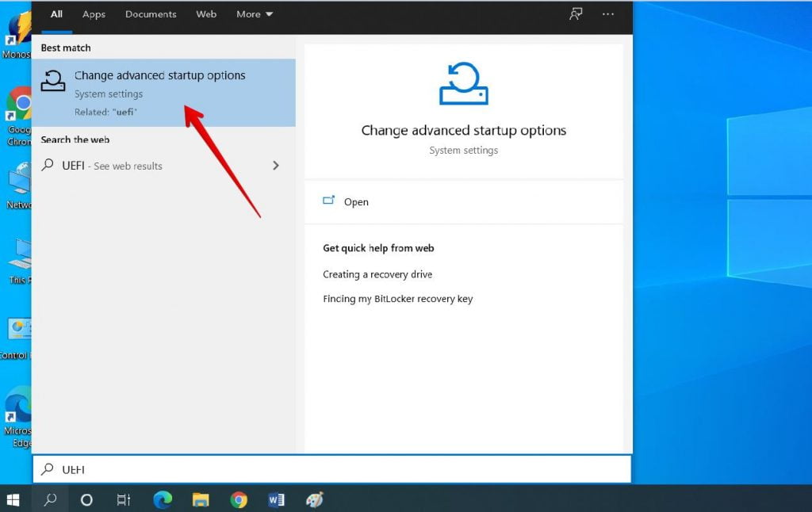Switch to the Apps tab
The width and height of the screenshot is (812, 512).
pyautogui.click(x=94, y=14)
